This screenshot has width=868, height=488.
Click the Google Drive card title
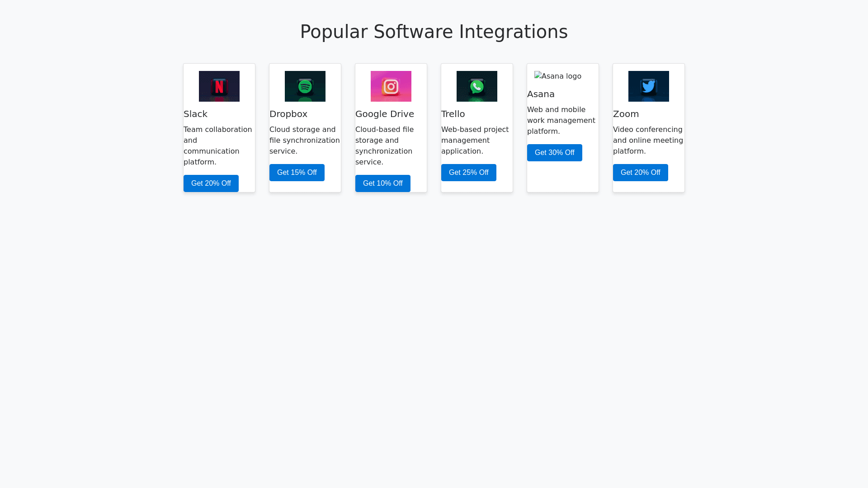coord(385,114)
